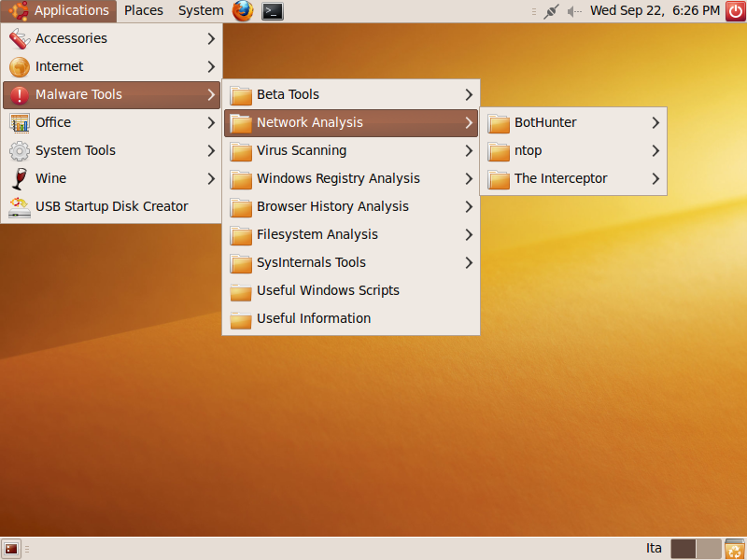Open the Beta Tools folder entry
Screen dimensions: 747x560
[x=351, y=95]
